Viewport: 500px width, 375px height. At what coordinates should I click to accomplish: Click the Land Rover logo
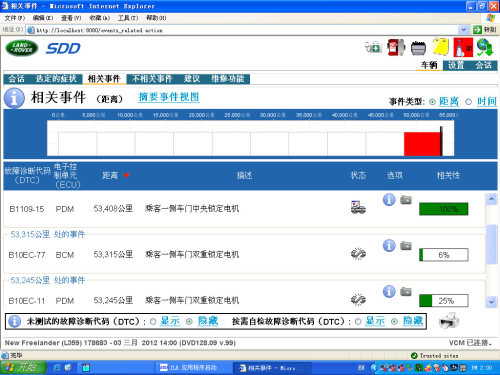coord(22,48)
